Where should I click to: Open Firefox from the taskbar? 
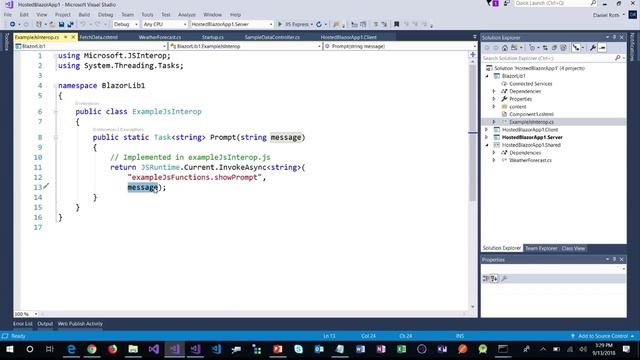click(x=113, y=349)
